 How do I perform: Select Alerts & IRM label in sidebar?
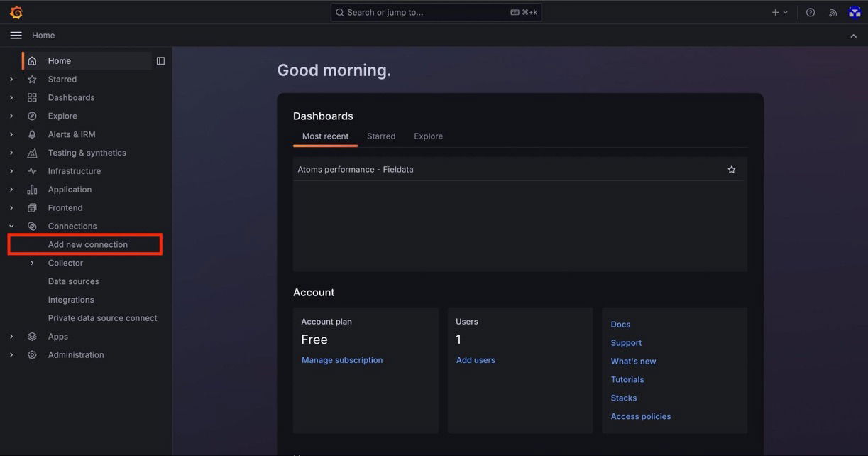coord(72,135)
